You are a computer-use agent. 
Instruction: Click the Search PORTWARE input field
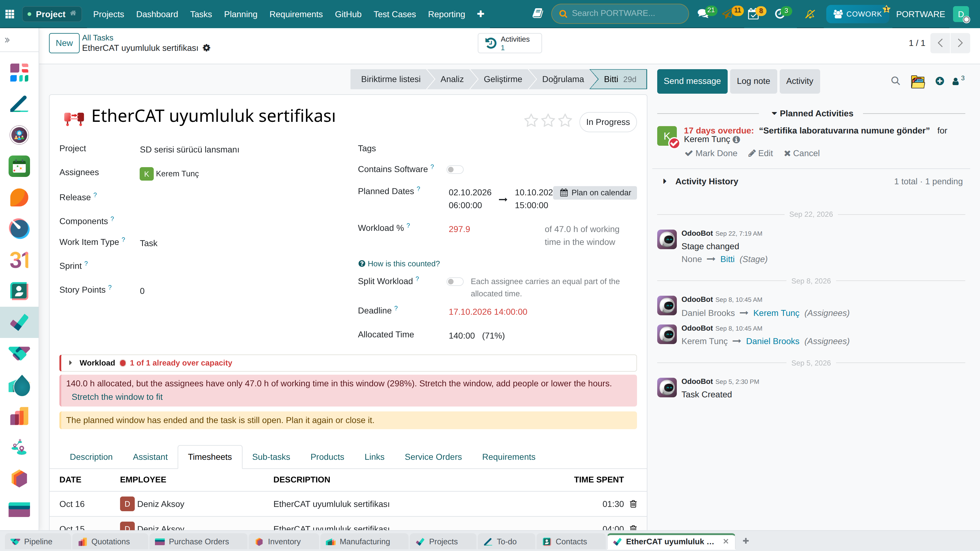[620, 14]
